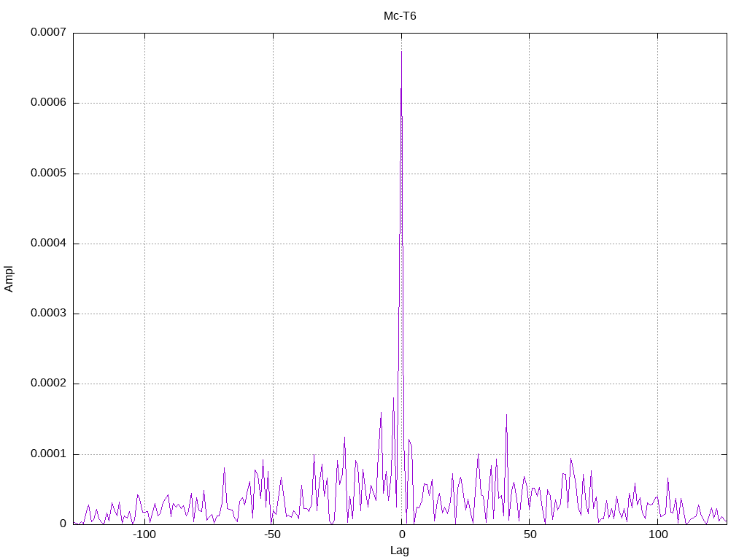Click the 50 x-axis tick label
Viewport: 747px width, 560px height.
pyautogui.click(x=530, y=534)
